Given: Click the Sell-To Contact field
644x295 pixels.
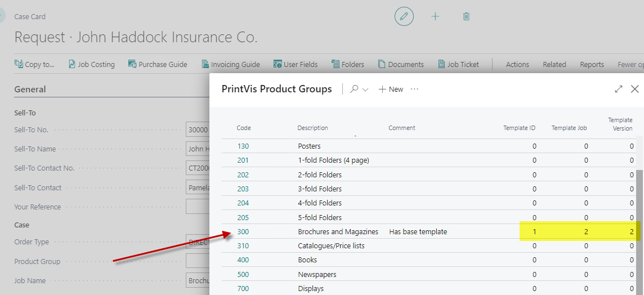Looking at the screenshot, I should pos(198,187).
